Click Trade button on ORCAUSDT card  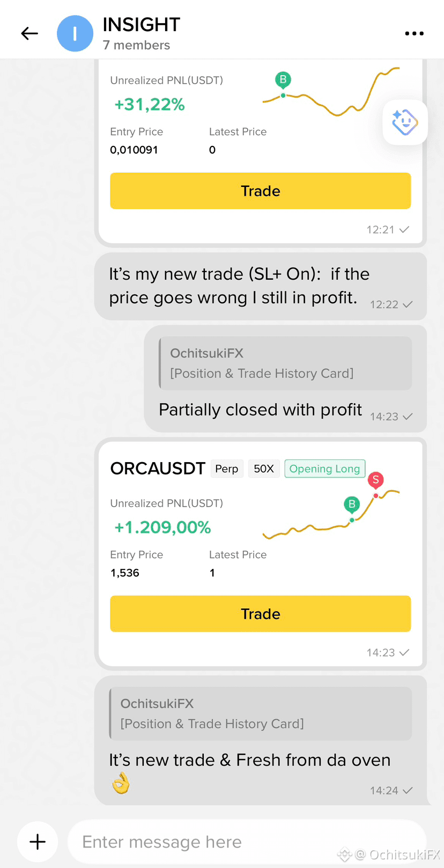coord(261,614)
